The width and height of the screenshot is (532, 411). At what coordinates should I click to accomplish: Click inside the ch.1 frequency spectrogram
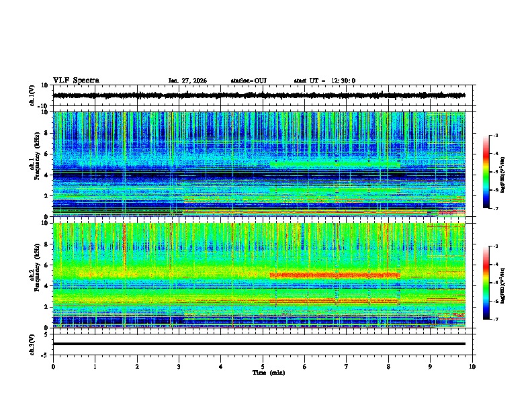pos(259,164)
